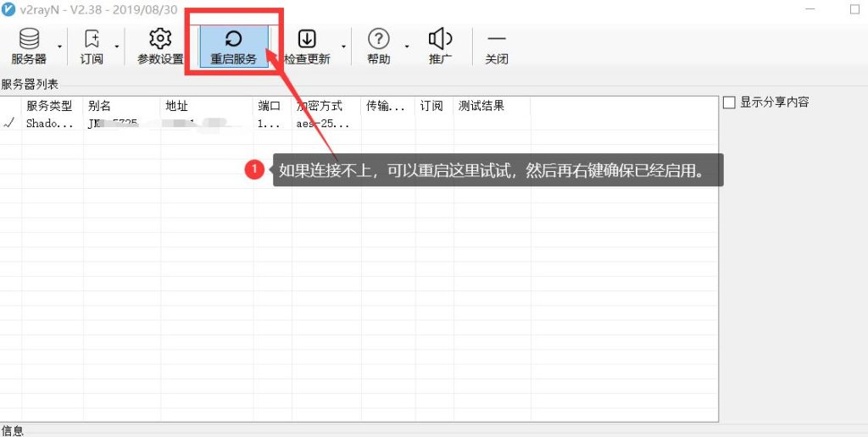The width and height of the screenshot is (868, 437).
Task: Sort by 测试结果 column header
Action: 492,106
